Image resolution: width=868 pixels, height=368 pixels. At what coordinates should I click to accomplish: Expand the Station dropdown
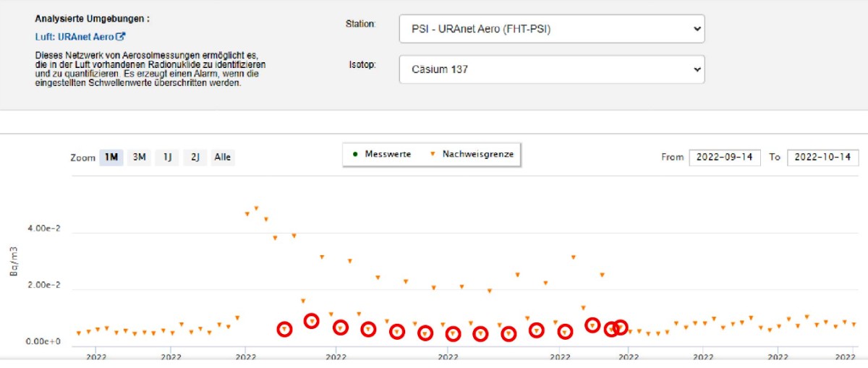(551, 28)
